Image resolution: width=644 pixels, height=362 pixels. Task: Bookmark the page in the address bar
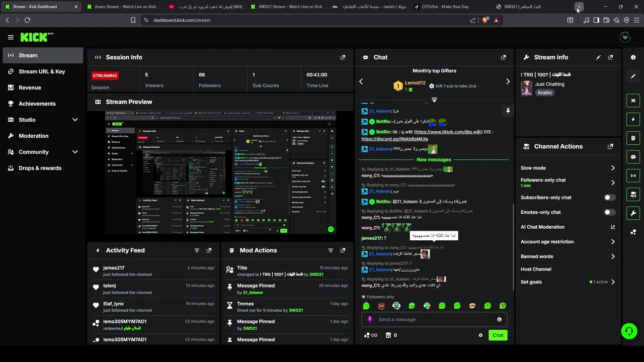(x=133, y=20)
